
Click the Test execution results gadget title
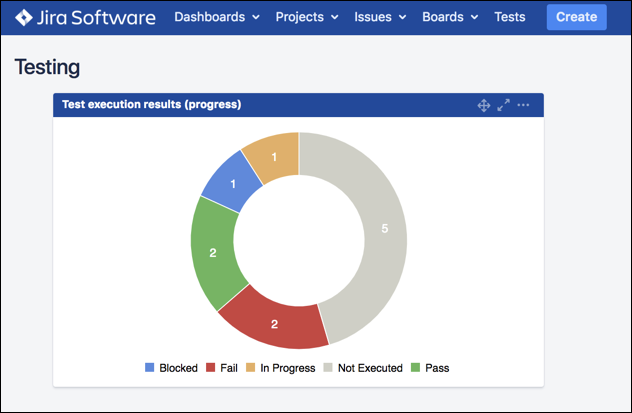pos(151,104)
